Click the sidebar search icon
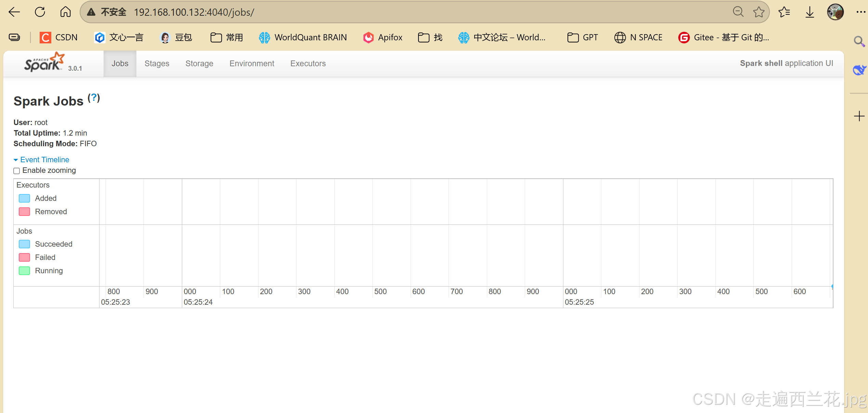868x413 pixels. (x=859, y=42)
